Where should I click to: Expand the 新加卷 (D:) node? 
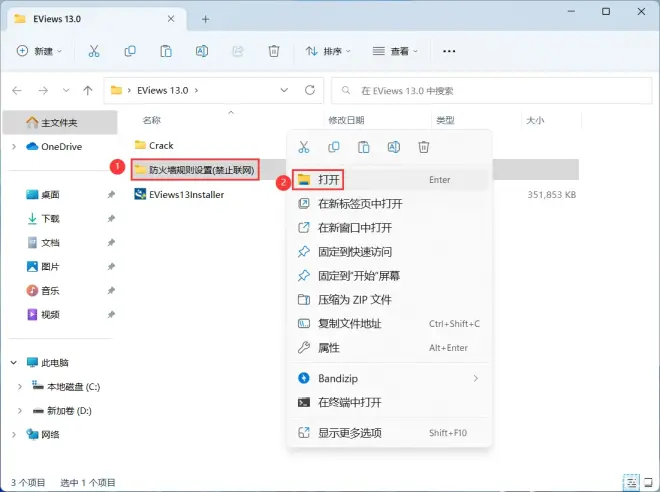[x=20, y=410]
